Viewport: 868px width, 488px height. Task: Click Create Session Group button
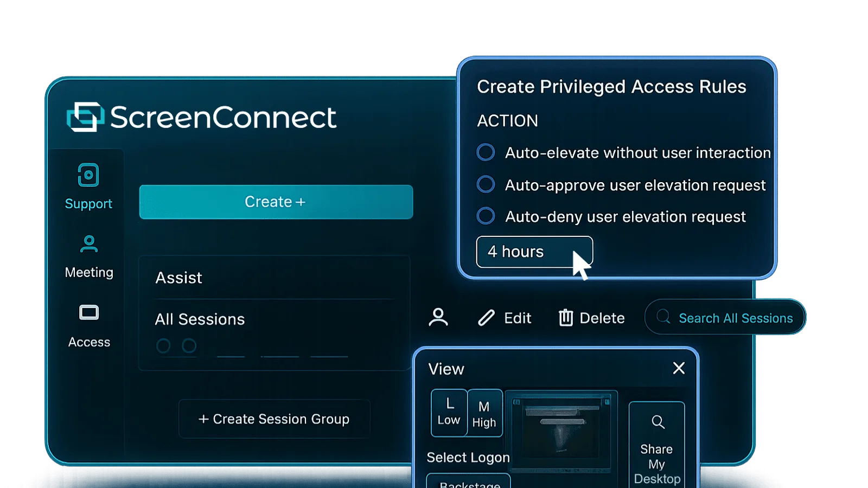(x=275, y=419)
